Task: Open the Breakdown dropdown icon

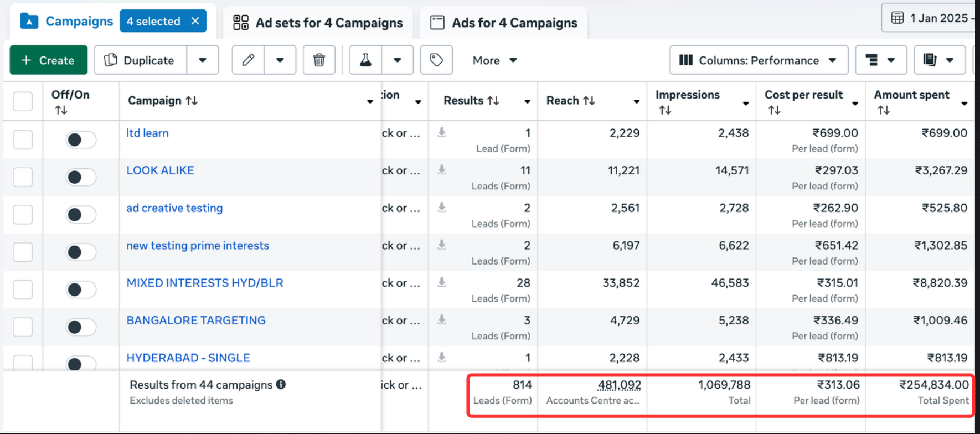Action: [x=881, y=60]
